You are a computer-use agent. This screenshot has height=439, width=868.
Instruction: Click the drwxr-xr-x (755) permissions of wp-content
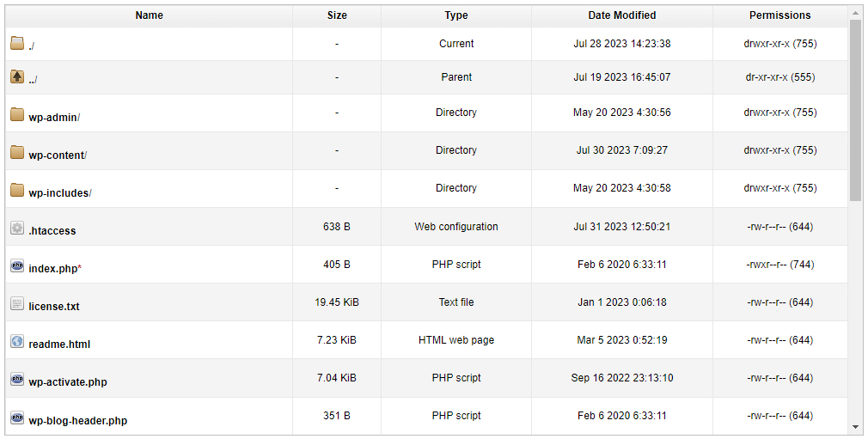point(779,150)
